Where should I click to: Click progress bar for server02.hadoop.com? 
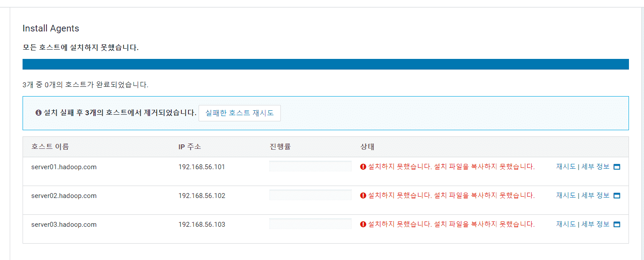pyautogui.click(x=310, y=195)
